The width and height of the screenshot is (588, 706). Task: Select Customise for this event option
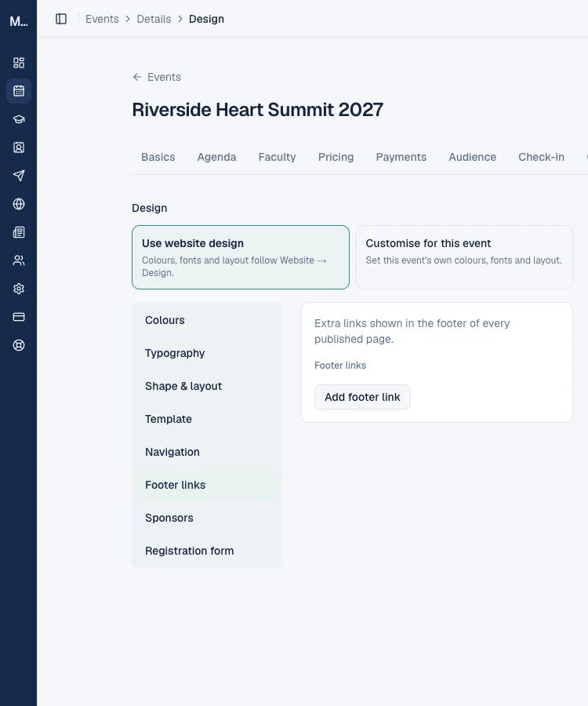[x=464, y=257]
